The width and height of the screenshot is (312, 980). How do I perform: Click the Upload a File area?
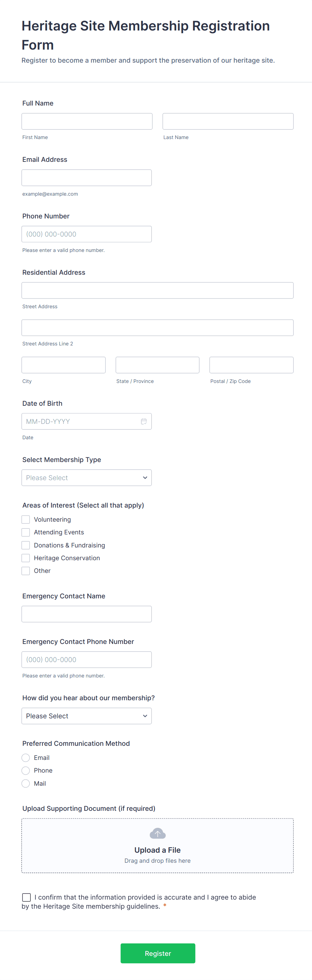[157, 845]
